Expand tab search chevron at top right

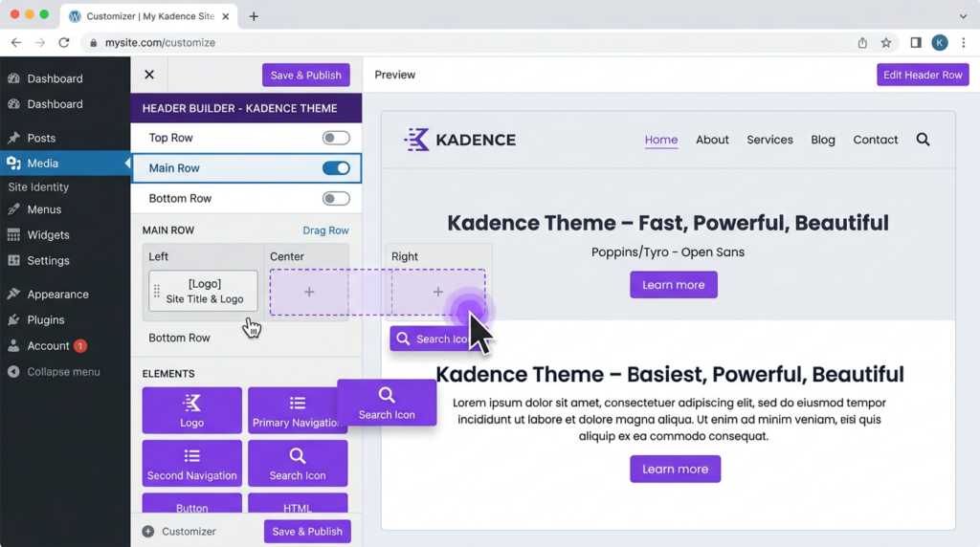[x=963, y=16]
